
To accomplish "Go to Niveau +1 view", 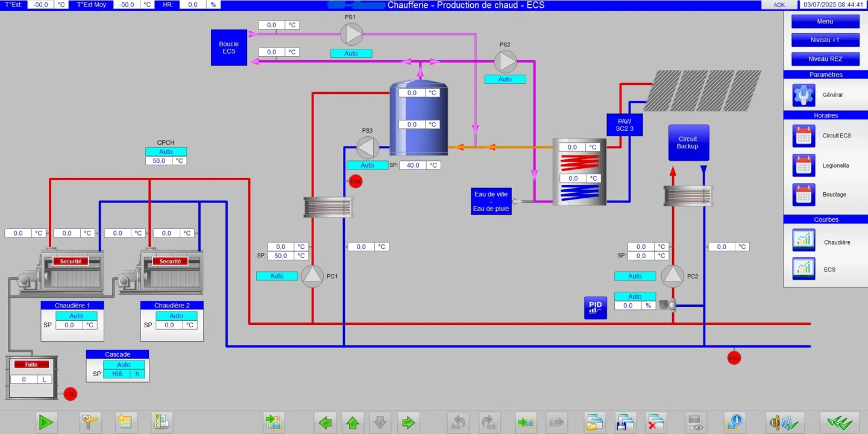I will click(825, 40).
